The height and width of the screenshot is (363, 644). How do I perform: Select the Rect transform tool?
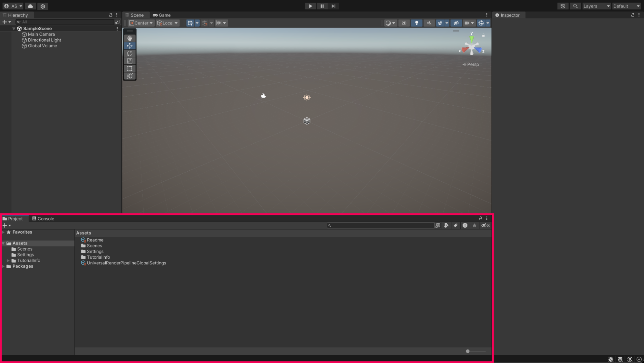[130, 68]
